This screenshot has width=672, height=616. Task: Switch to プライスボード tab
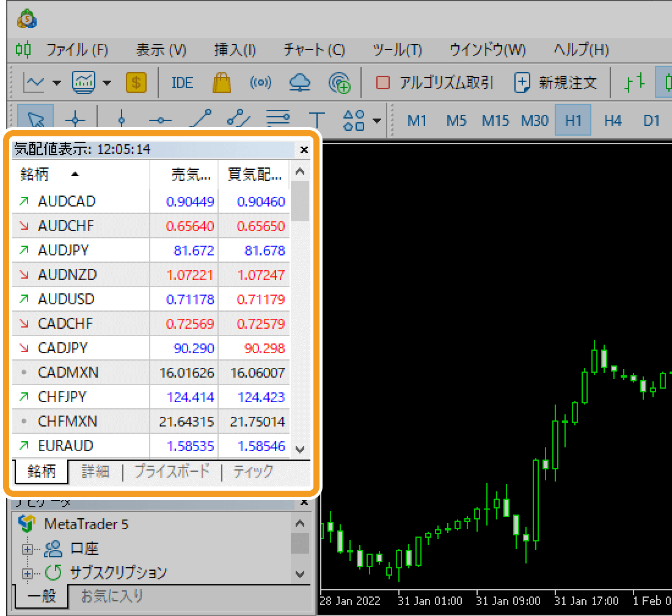point(172,472)
